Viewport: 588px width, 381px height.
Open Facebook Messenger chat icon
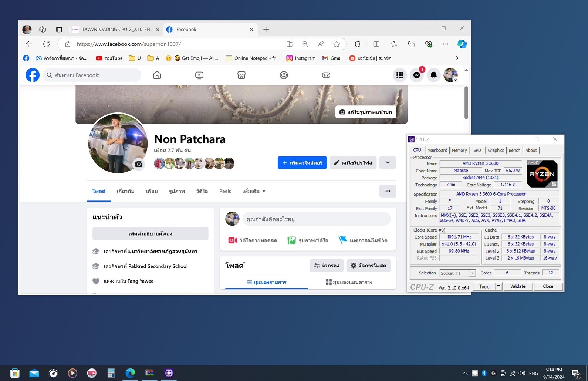point(416,75)
